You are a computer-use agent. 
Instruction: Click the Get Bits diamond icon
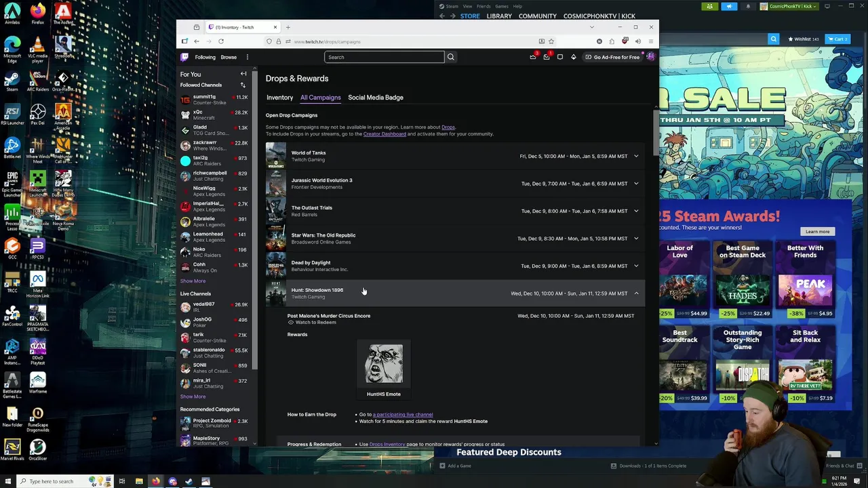(x=574, y=57)
